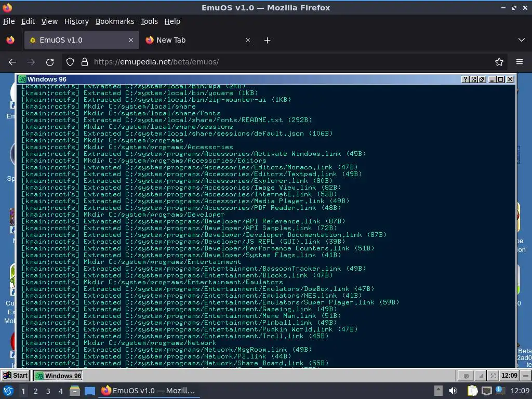Open the Firefox hamburger application menu

pyautogui.click(x=520, y=62)
